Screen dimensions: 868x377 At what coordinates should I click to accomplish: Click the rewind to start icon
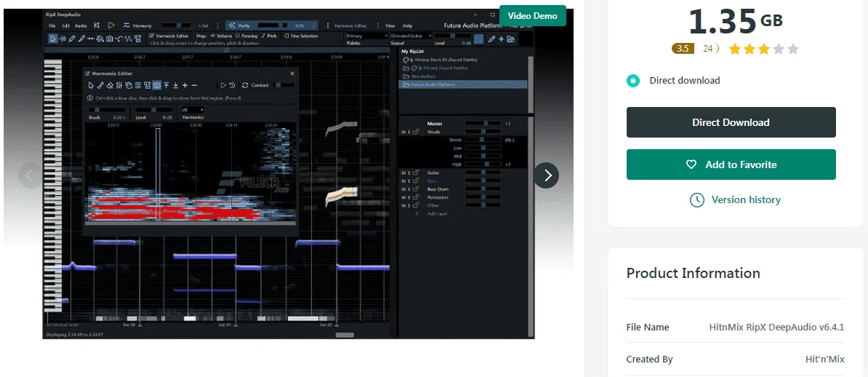point(96,25)
